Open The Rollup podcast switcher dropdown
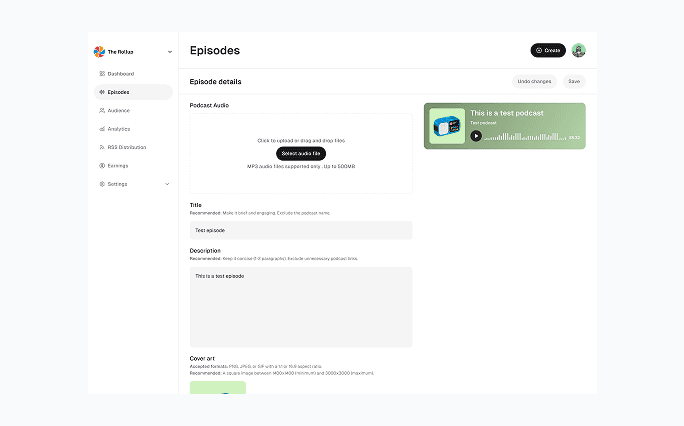The width and height of the screenshot is (684, 426). tap(169, 51)
